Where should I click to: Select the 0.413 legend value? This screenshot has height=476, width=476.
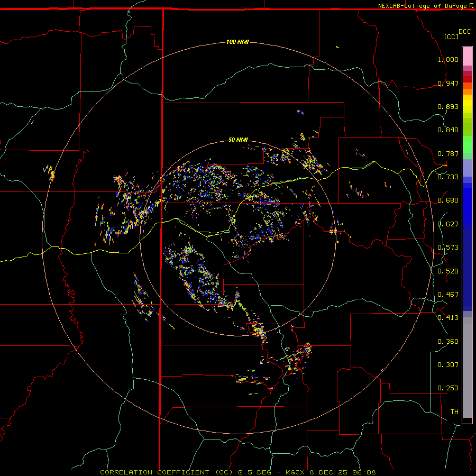pyautogui.click(x=448, y=318)
